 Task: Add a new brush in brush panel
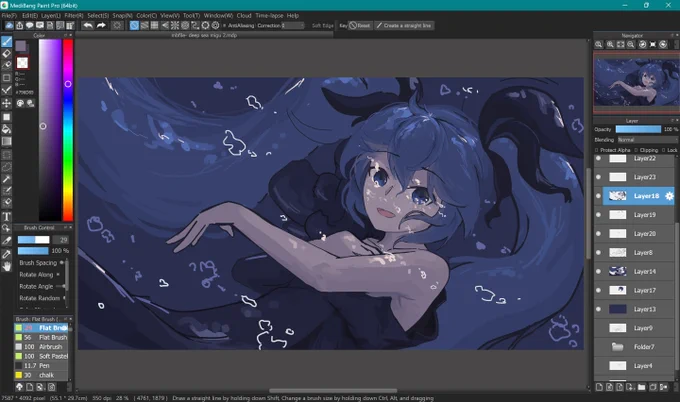click(x=29, y=387)
